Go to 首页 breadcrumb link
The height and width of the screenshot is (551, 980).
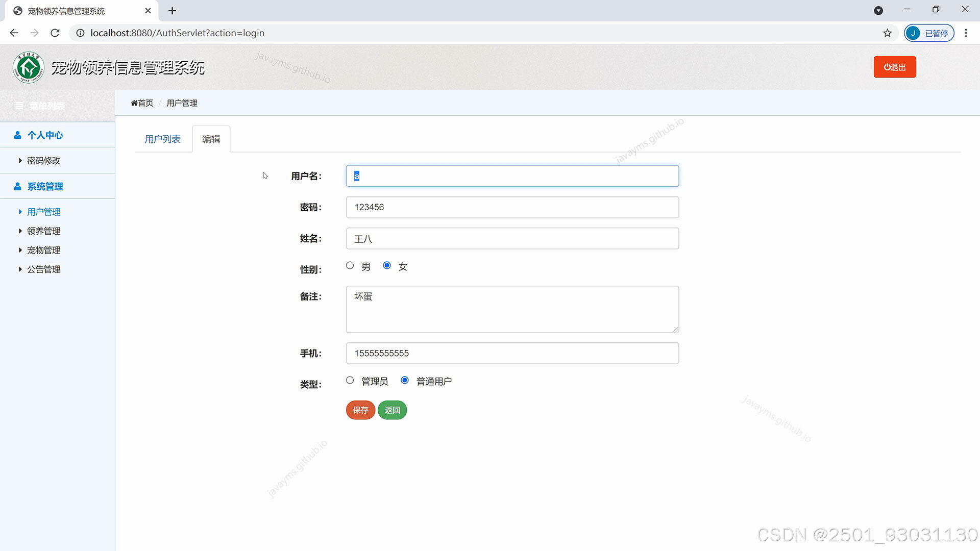(145, 103)
